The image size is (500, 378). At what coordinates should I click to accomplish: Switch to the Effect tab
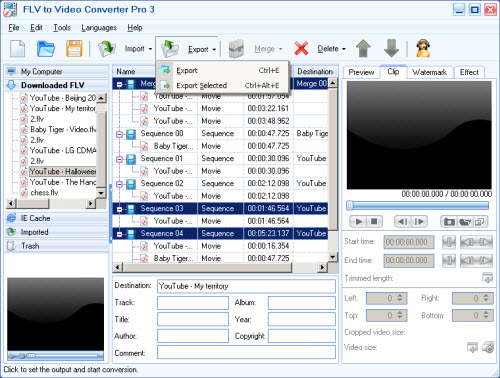tap(469, 72)
